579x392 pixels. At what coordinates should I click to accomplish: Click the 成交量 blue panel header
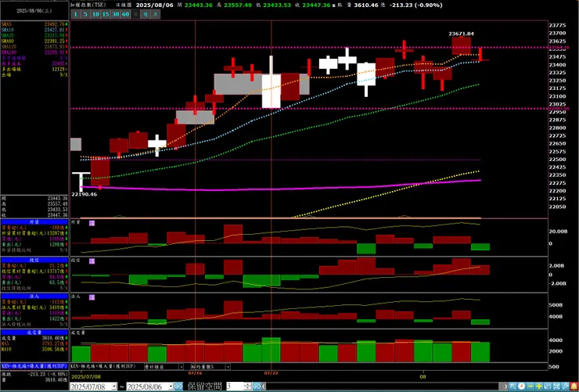(34, 333)
